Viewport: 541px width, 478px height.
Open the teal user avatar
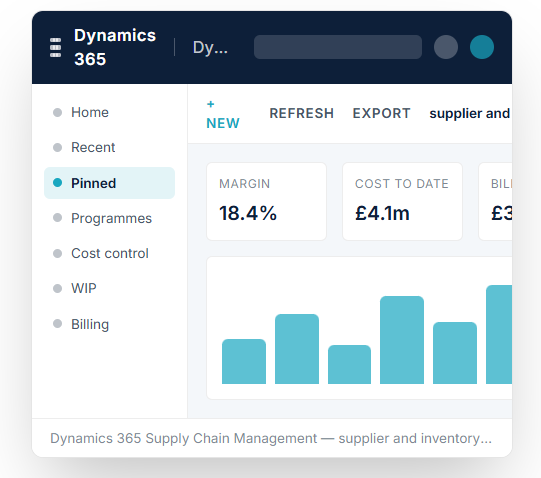click(x=482, y=47)
